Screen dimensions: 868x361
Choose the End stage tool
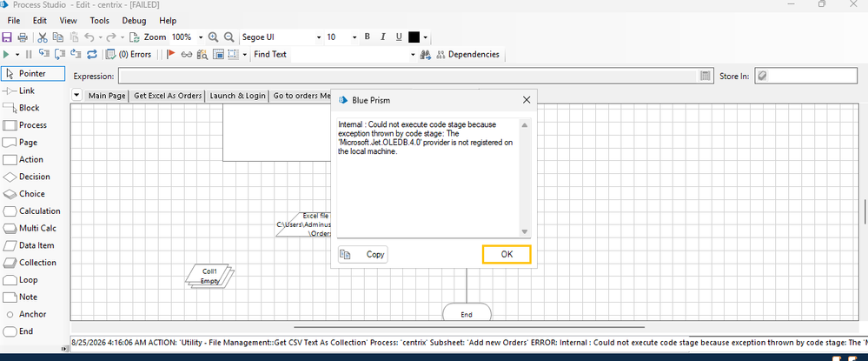(x=25, y=331)
